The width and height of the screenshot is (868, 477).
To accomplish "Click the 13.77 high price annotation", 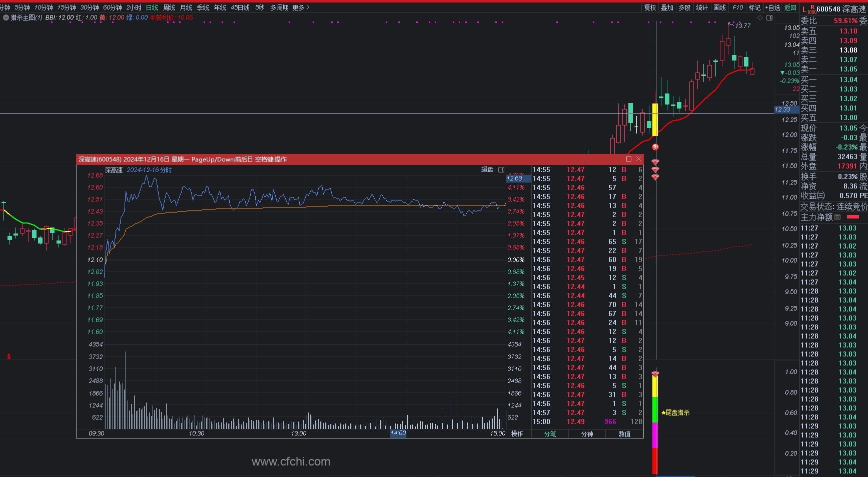I will [743, 26].
